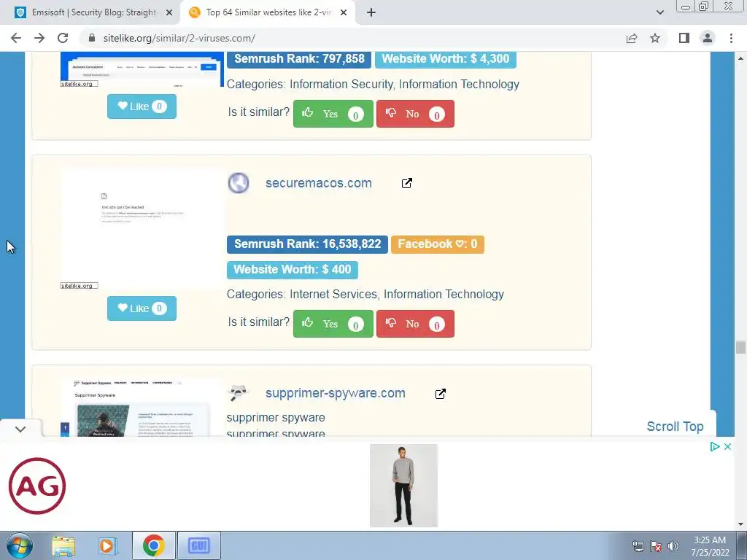Image resolution: width=747 pixels, height=560 pixels.
Task: Click securemacos.com screenshot thumbnail
Action: click(142, 228)
